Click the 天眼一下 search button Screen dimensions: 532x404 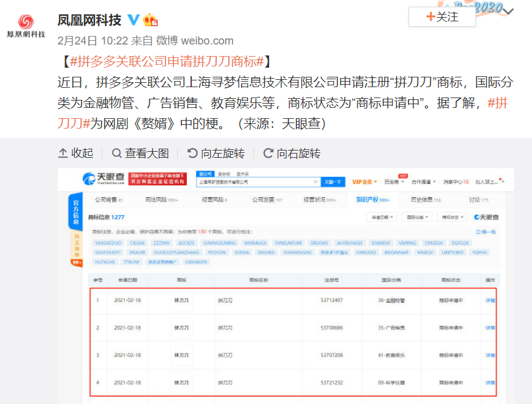coord(333,182)
